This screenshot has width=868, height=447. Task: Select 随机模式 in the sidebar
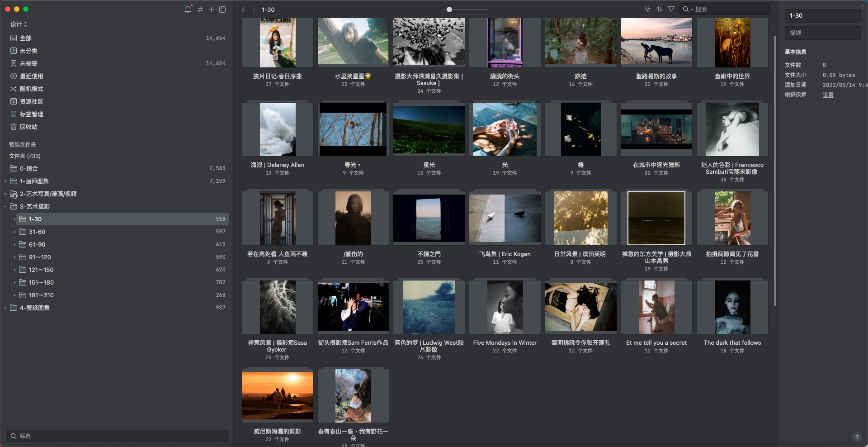click(32, 89)
